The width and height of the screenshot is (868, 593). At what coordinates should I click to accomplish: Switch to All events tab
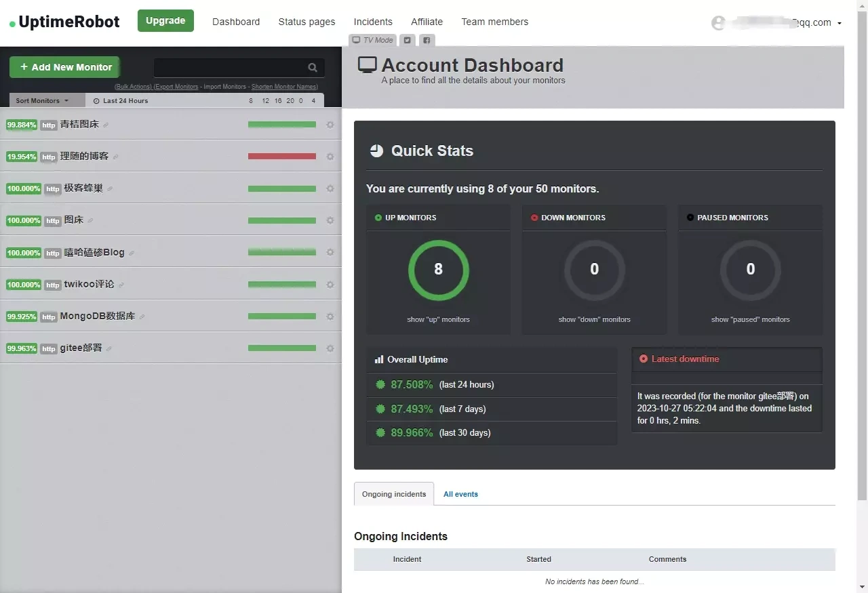[x=460, y=494]
